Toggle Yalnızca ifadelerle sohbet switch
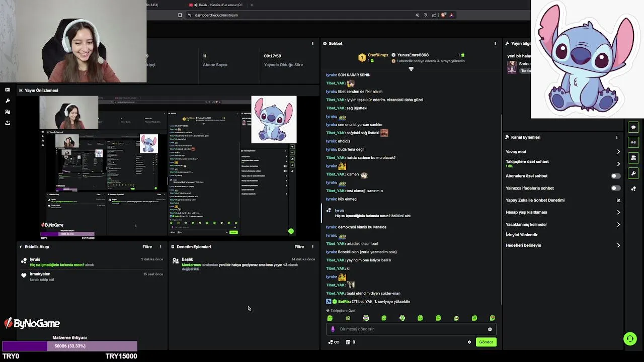 [616, 188]
